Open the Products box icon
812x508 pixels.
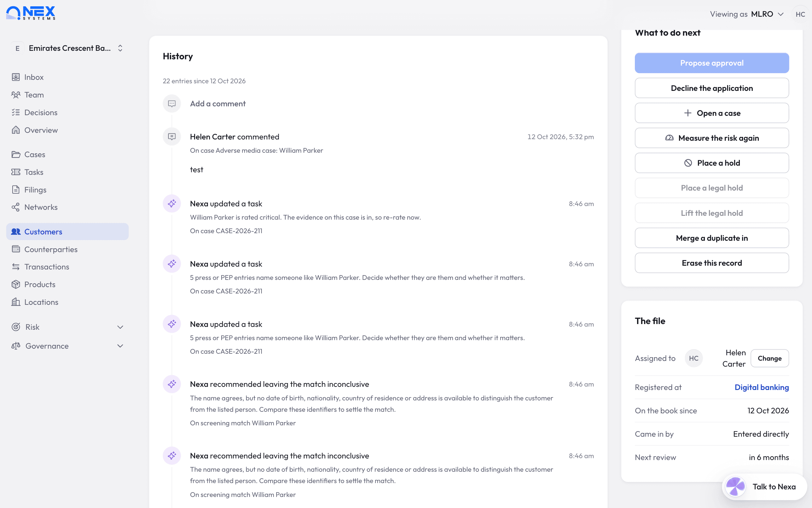16,284
